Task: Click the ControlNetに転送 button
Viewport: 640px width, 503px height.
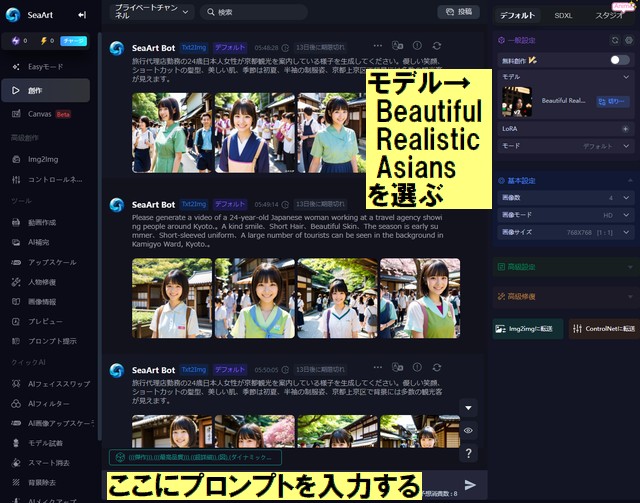Action: [x=604, y=329]
